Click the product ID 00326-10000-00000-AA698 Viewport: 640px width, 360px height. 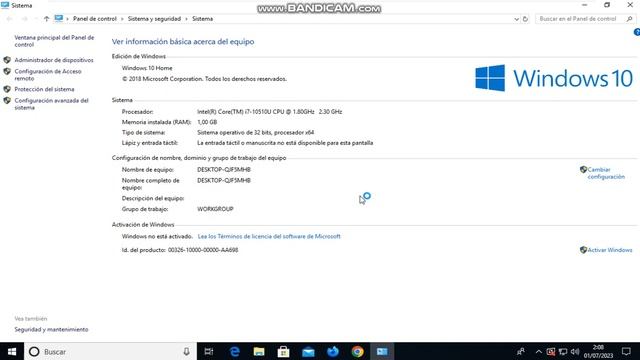tap(203, 250)
